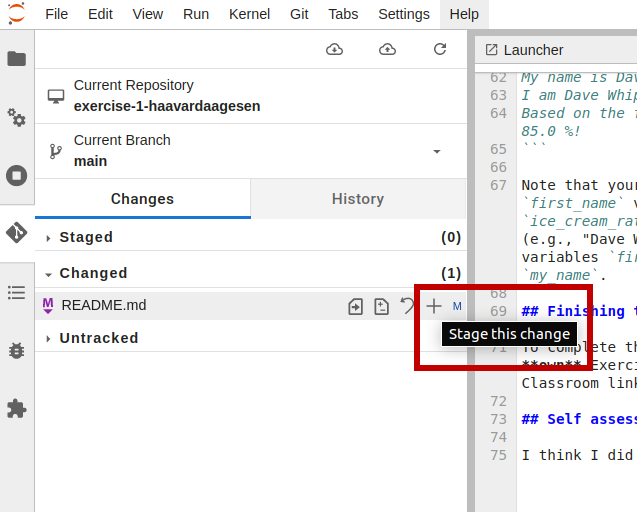This screenshot has height=512, width=637.
Task: Click editor line number 67
Action: tap(498, 185)
